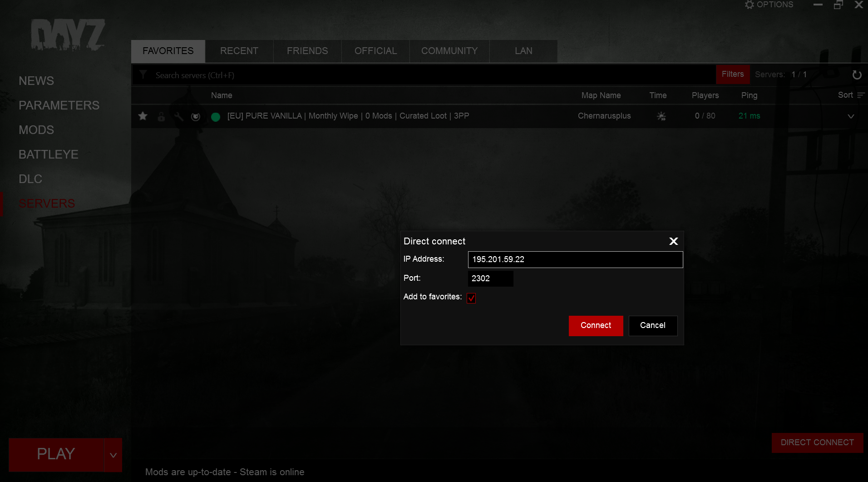Screen dimensions: 868x482
Task: Click the favorite star on PURE VANILLA server
Action: [x=143, y=116]
